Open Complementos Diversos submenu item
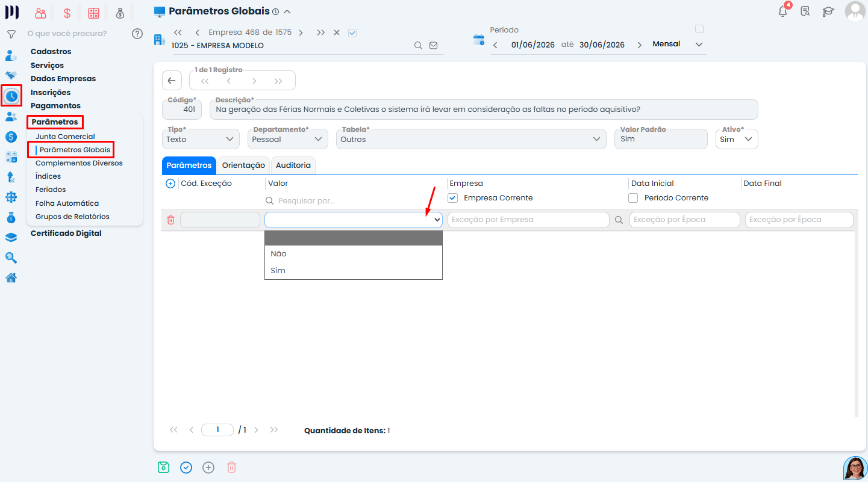The height and width of the screenshot is (482, 868). [79, 163]
